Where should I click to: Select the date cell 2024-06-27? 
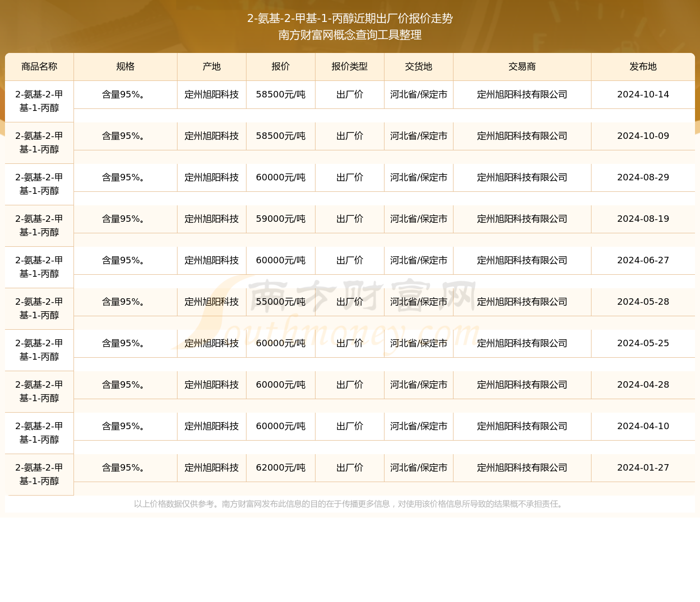643,260
